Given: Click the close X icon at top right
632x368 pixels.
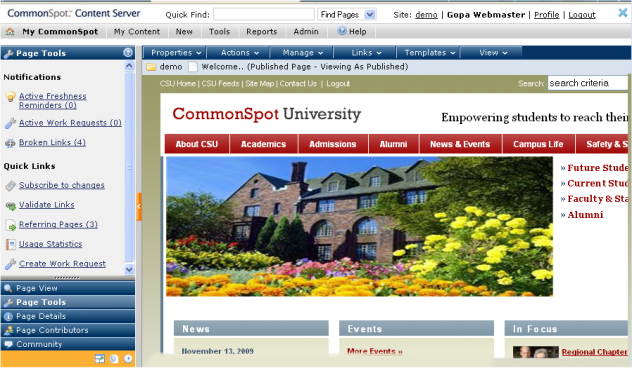Looking at the screenshot, I should coord(623,13).
